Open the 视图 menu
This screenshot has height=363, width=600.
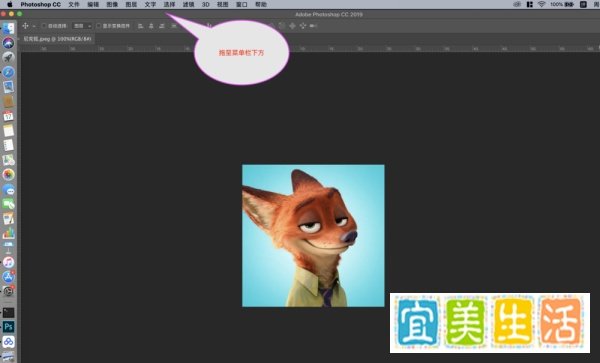pos(223,5)
